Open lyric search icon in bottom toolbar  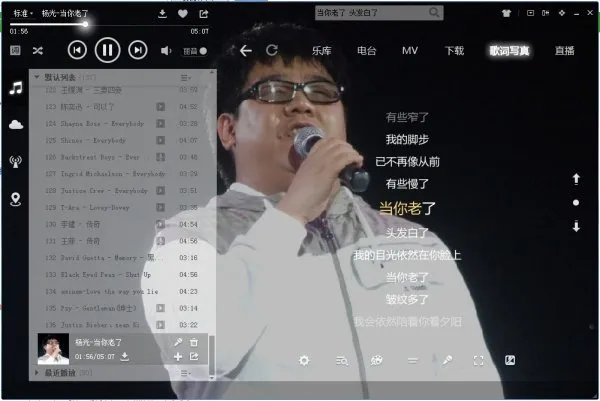pyautogui.click(x=341, y=360)
